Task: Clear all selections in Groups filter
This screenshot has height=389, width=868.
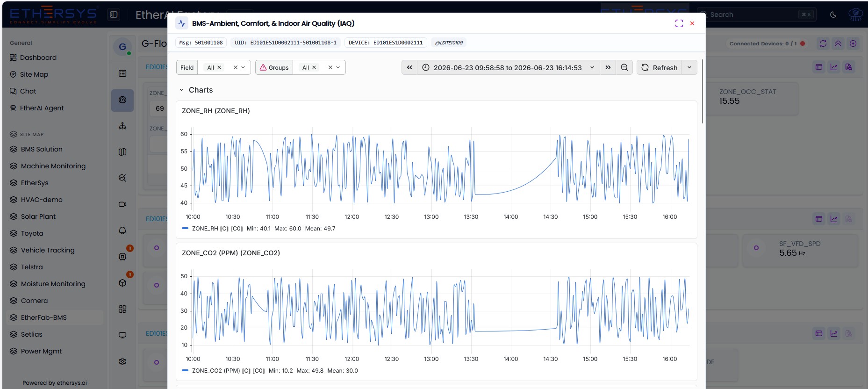Action: [330, 67]
